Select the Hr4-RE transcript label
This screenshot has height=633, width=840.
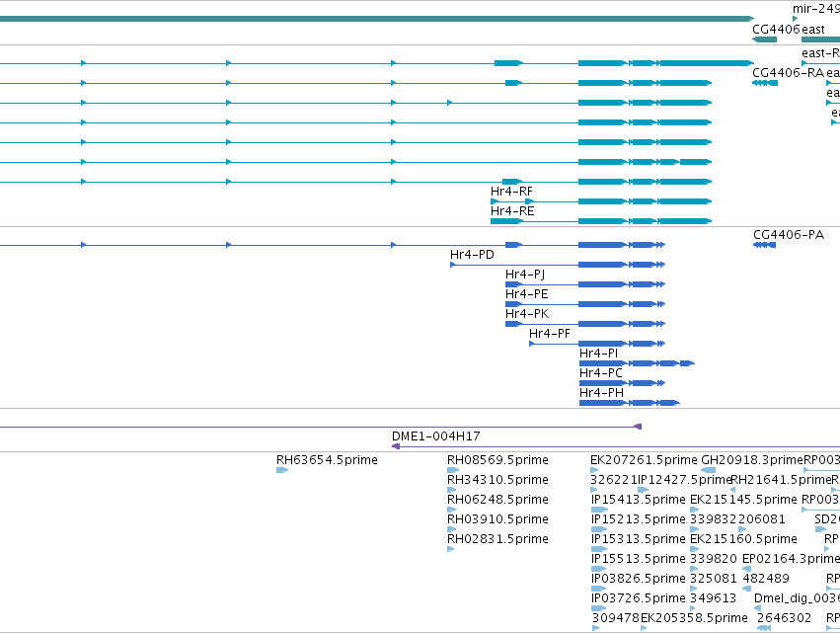512,211
